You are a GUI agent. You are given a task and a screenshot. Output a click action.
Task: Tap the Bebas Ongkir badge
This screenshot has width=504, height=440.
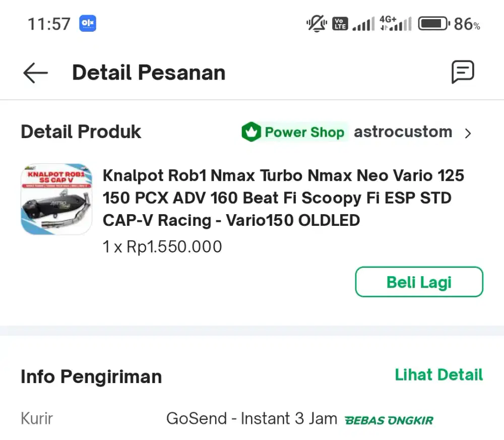(389, 420)
